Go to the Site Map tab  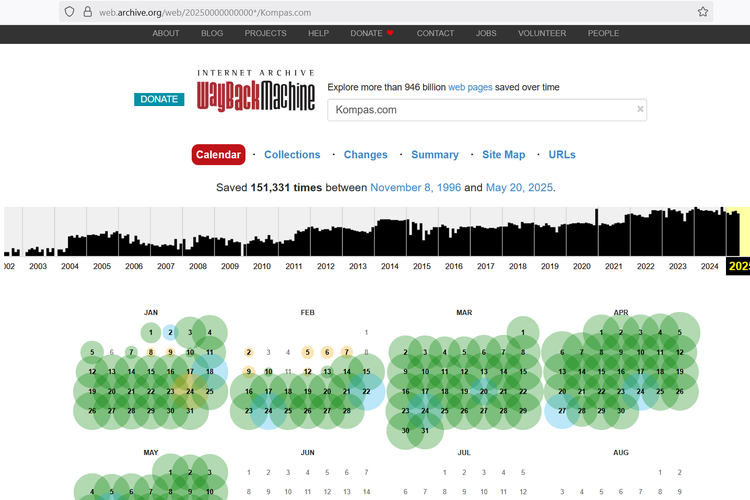click(x=503, y=155)
